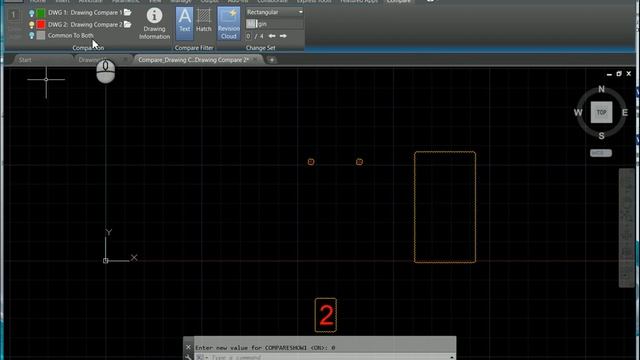Screen dimensions: 640x360
Task: Go to next change set arrow
Action: [283, 36]
